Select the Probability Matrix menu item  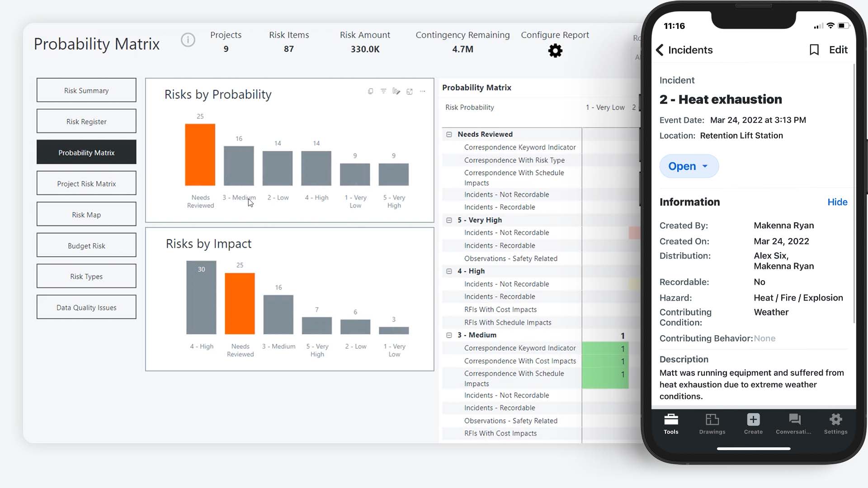86,153
